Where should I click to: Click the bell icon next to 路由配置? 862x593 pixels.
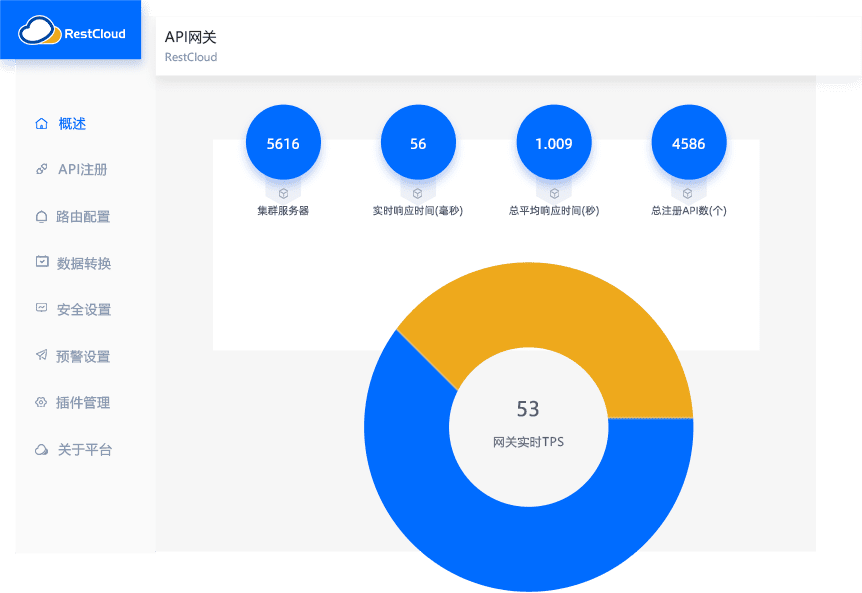40,216
